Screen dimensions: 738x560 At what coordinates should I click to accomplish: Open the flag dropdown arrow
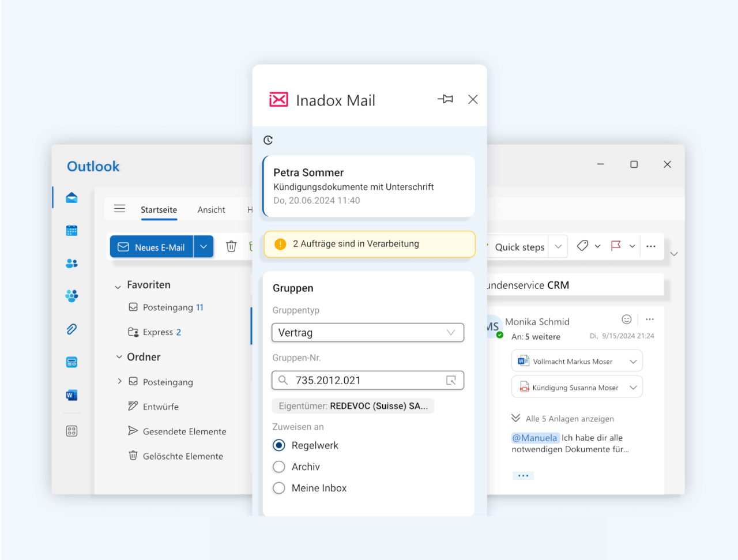click(632, 246)
